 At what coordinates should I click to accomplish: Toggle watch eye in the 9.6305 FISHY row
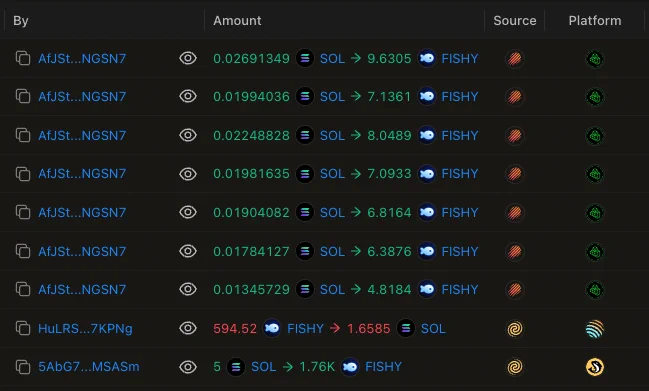188,58
